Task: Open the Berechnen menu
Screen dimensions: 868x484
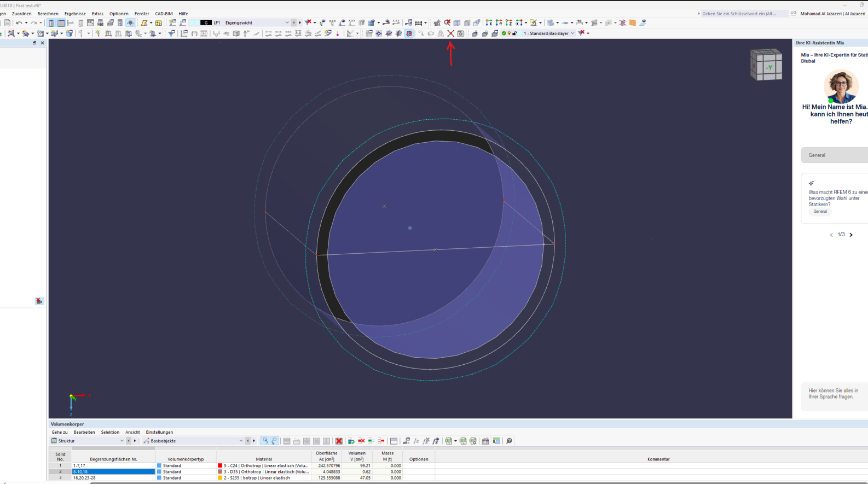Action: tap(48, 14)
